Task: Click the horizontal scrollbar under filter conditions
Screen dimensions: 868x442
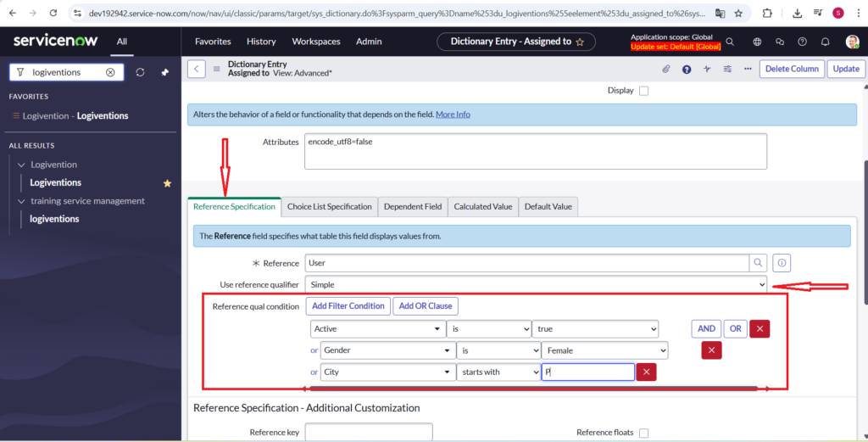Action: pyautogui.click(x=532, y=388)
